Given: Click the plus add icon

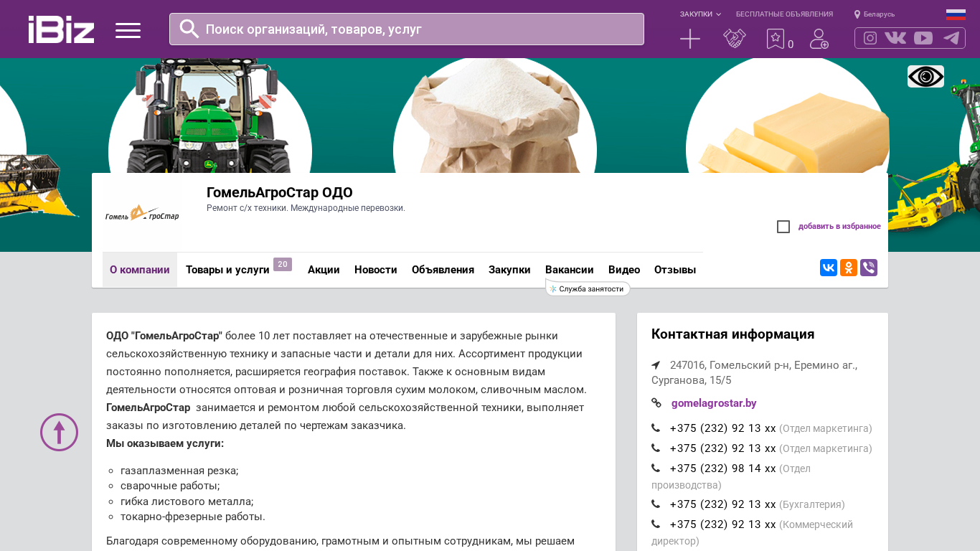Looking at the screenshot, I should [690, 39].
